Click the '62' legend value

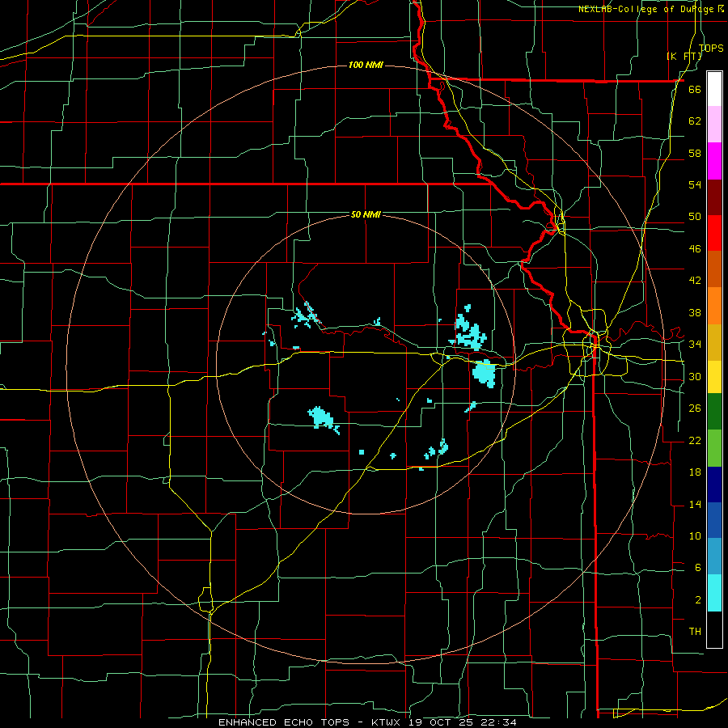click(x=695, y=121)
